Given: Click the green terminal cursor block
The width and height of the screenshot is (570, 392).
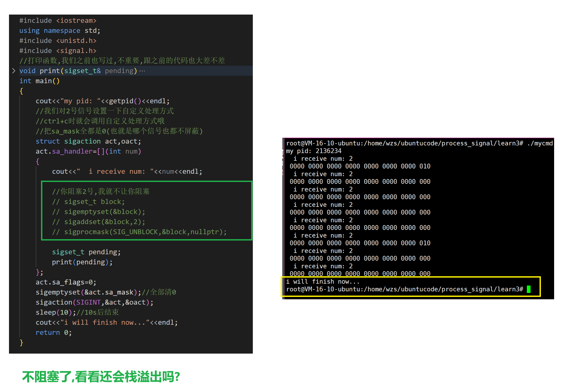Looking at the screenshot, I should pyautogui.click(x=528, y=289).
